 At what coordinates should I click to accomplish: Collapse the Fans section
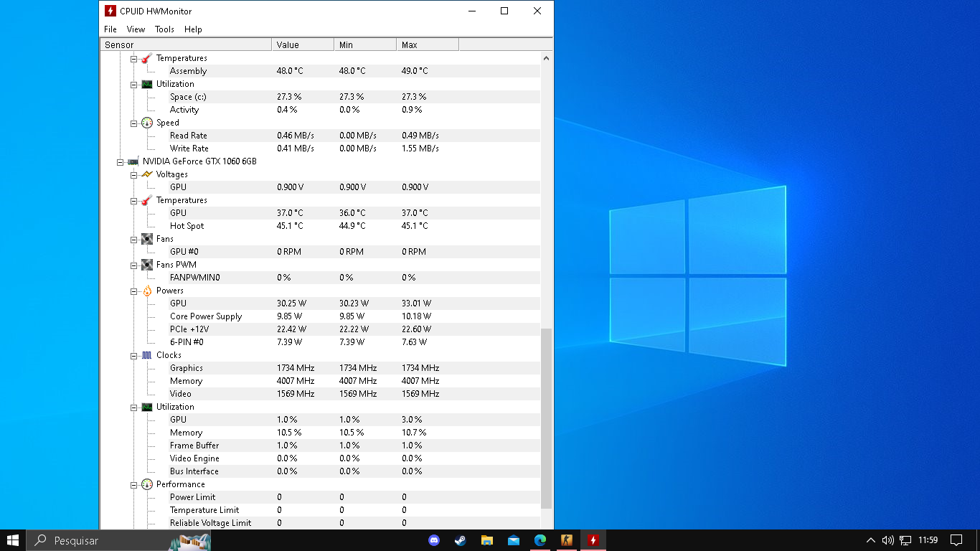[133, 240]
